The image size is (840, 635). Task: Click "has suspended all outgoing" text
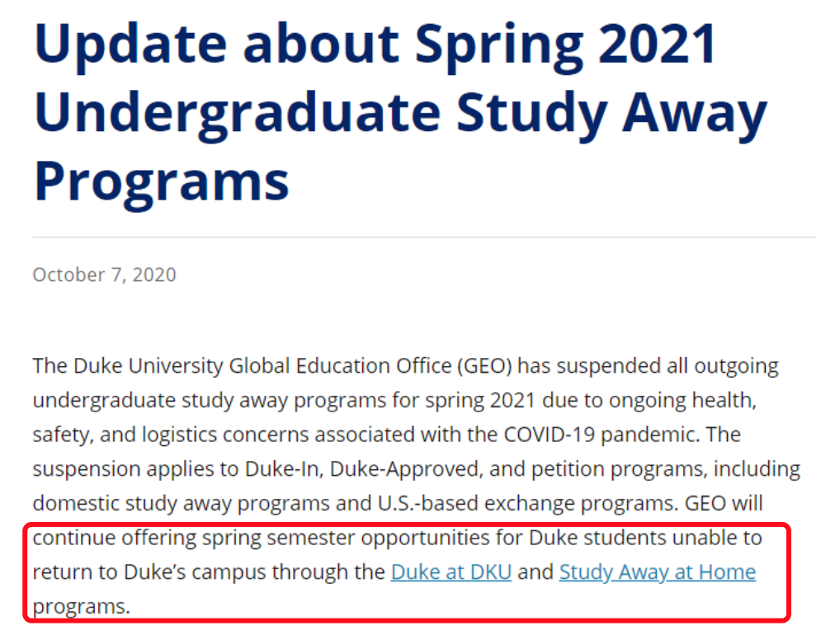pos(648,366)
